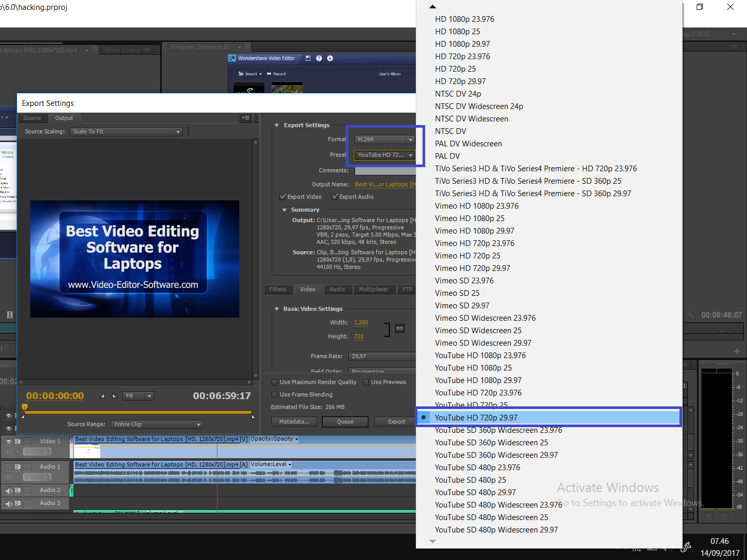Click the Wondershare Import folder icon
The image size is (747, 560).
point(241,74)
